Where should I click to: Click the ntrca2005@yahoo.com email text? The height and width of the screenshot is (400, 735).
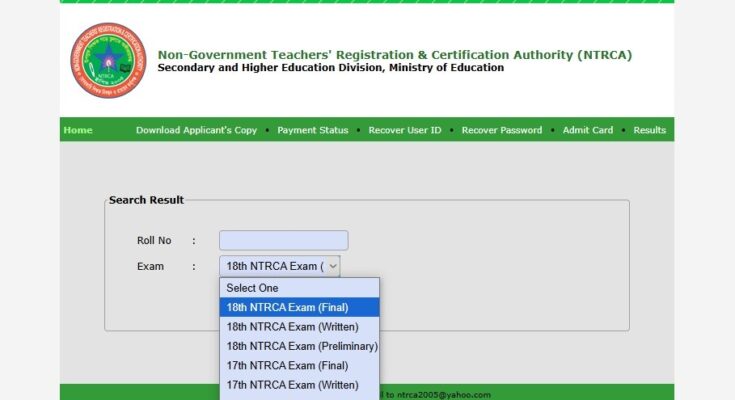443,395
